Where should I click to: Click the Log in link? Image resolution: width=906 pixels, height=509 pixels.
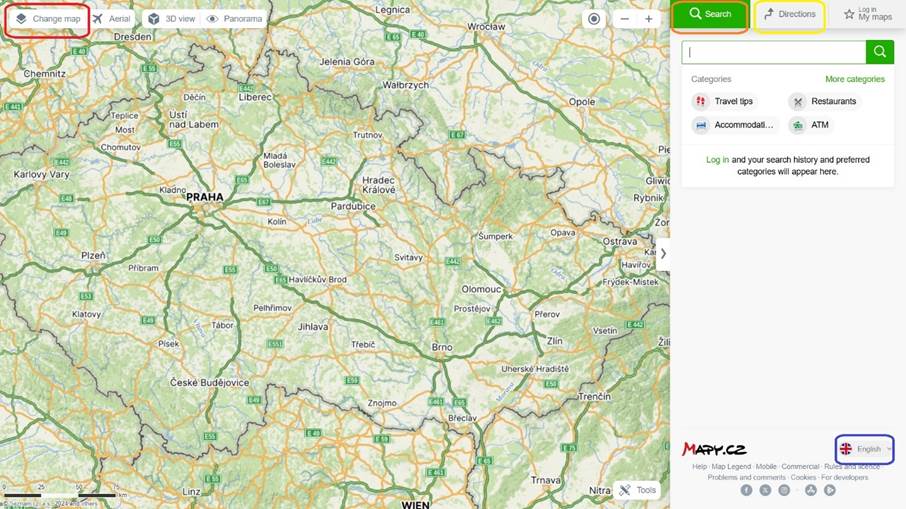pos(717,159)
